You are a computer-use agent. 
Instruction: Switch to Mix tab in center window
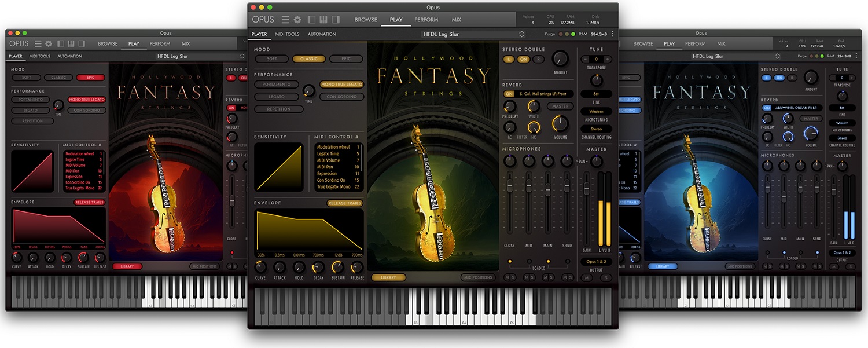457,20
